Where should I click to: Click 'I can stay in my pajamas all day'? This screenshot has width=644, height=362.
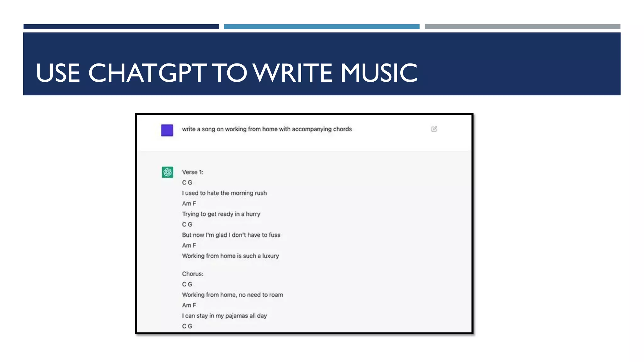tap(224, 316)
